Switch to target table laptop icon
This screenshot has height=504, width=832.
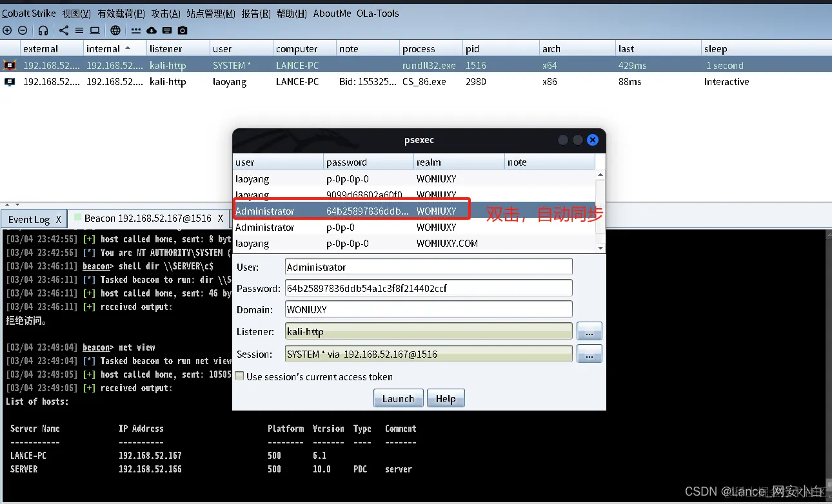tap(95, 30)
